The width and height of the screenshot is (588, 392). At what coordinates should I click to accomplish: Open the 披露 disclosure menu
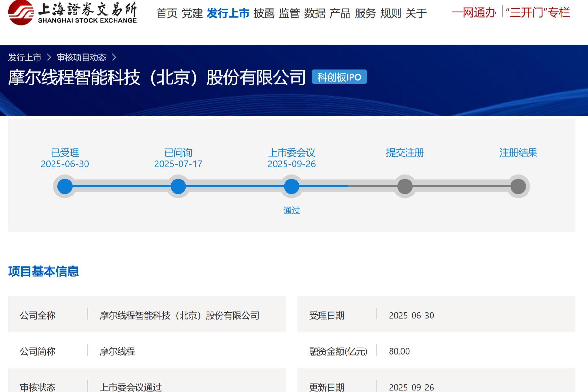[264, 13]
